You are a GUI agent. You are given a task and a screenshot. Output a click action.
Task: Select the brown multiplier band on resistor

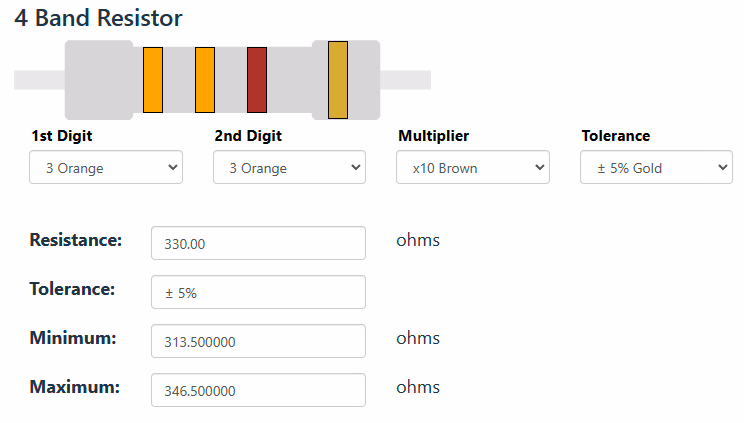point(257,79)
